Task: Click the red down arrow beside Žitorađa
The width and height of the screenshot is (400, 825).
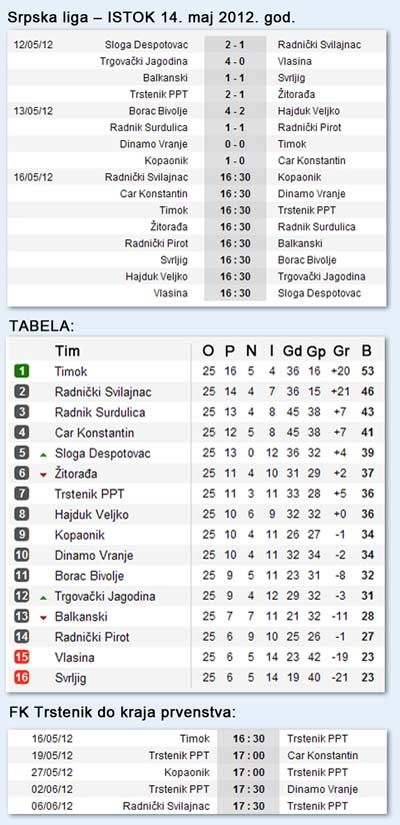Action: tap(44, 475)
